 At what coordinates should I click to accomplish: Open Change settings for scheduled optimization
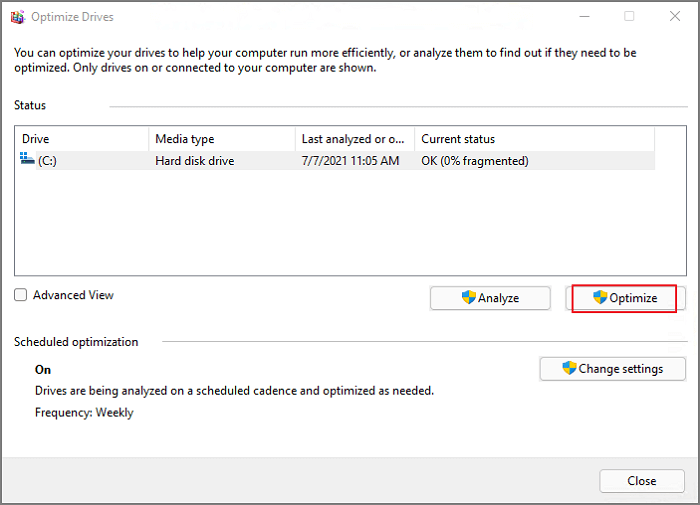612,369
